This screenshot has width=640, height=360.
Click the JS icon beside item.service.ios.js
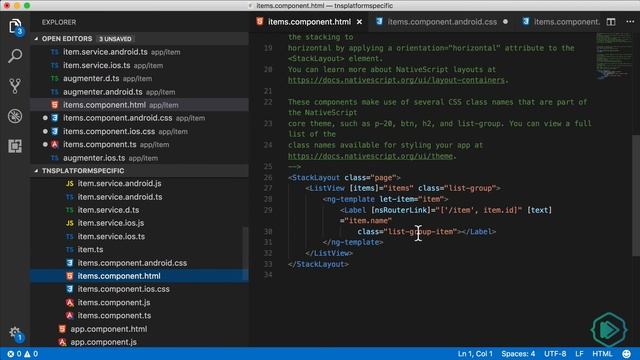[x=70, y=223]
